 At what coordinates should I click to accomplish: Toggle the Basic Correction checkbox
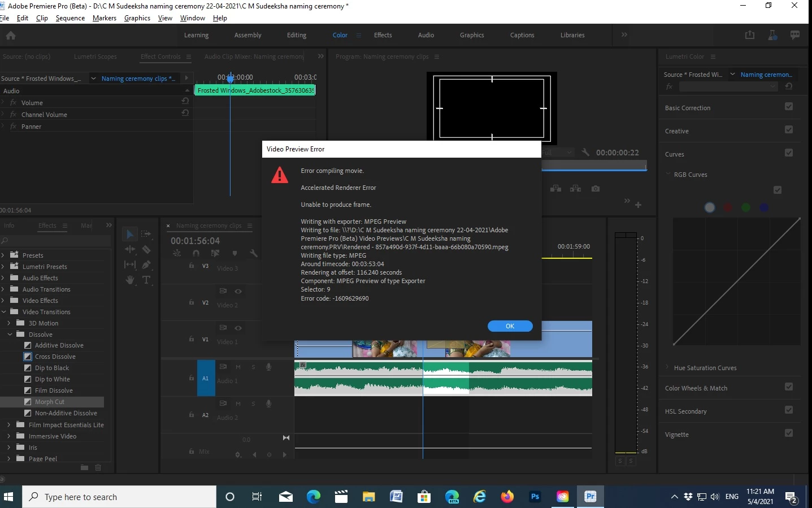pyautogui.click(x=789, y=107)
